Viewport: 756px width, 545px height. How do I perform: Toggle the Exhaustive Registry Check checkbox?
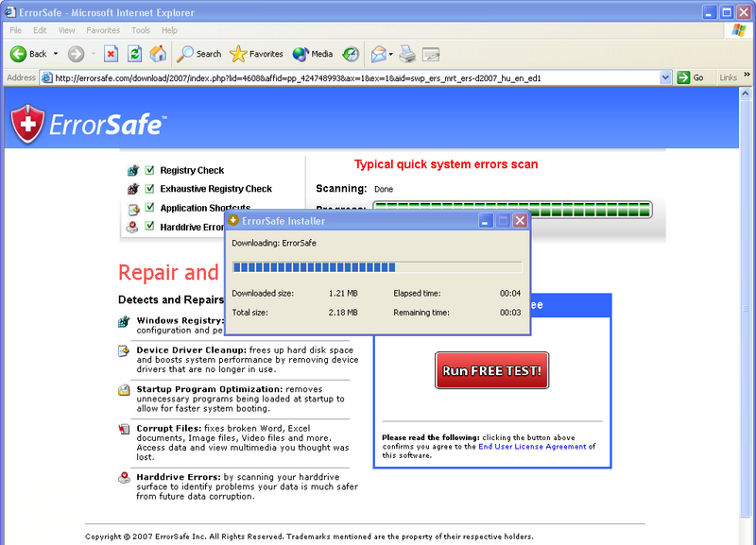pos(150,188)
